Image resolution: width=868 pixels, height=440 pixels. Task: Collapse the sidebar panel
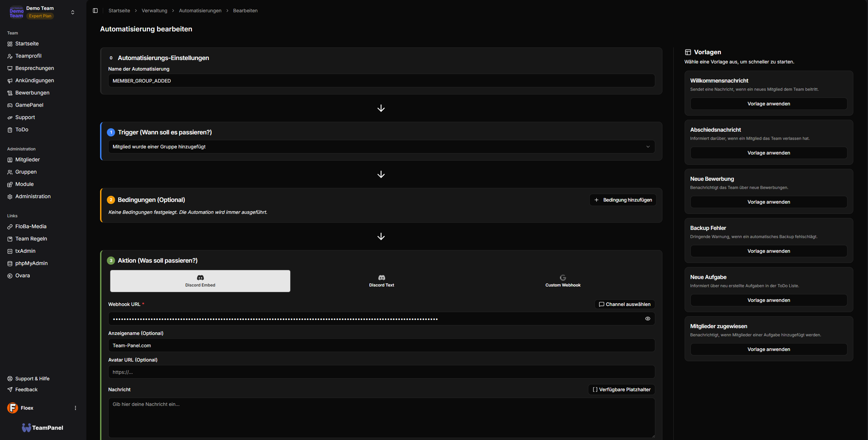click(x=95, y=11)
